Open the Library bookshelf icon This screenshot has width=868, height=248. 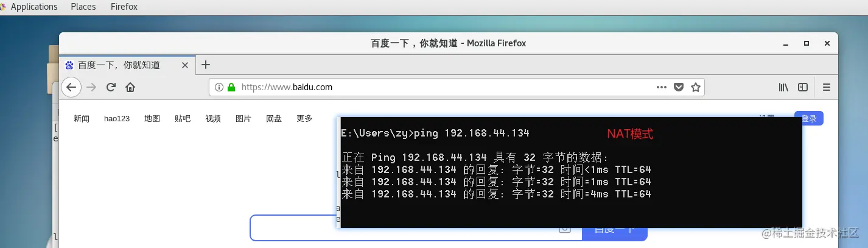coord(784,87)
